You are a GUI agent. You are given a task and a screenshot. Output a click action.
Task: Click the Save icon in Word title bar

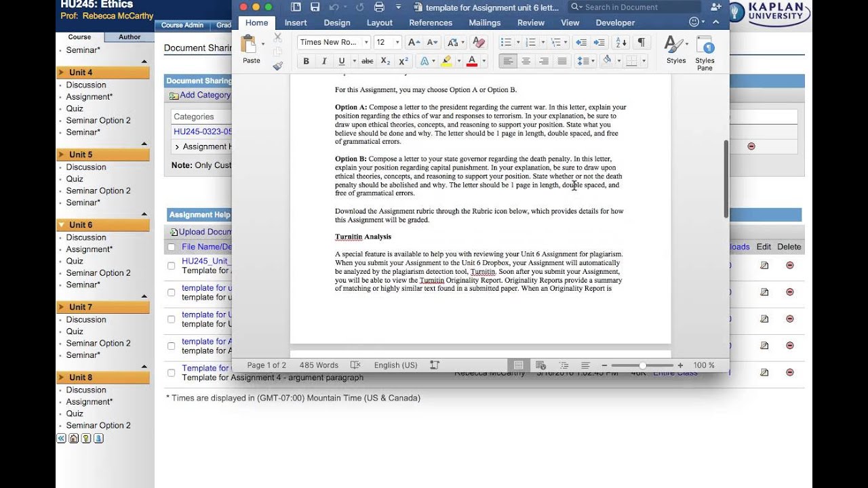[x=315, y=7]
